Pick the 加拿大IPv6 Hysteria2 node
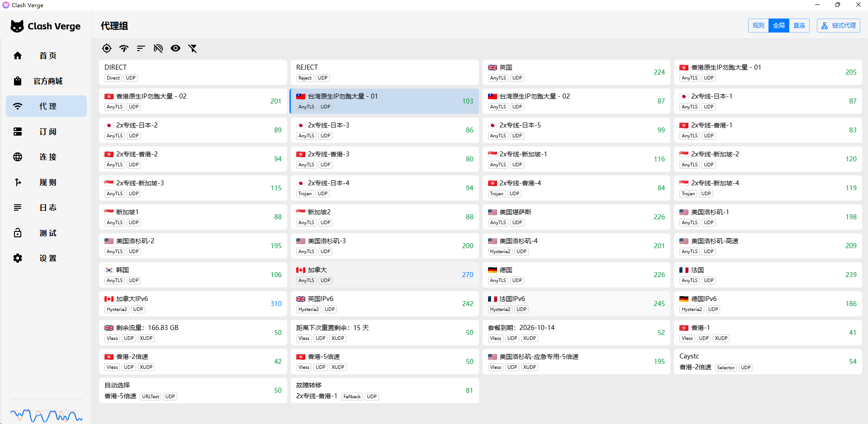This screenshot has width=868, height=424. point(193,304)
